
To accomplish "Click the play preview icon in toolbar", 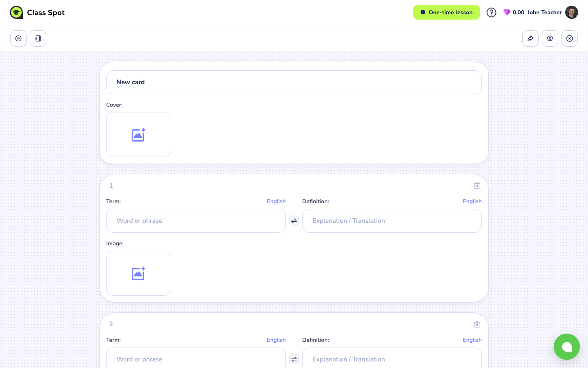I will 18,38.
